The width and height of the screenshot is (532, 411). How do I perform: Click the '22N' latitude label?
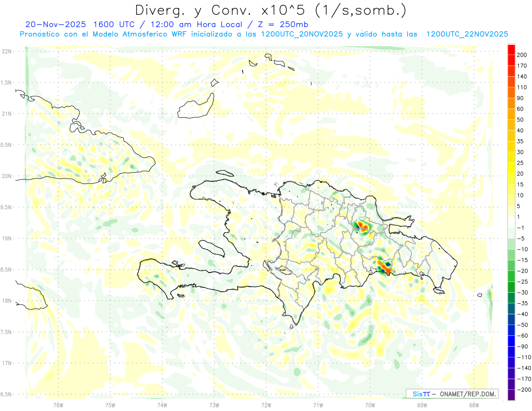(x=7, y=51)
